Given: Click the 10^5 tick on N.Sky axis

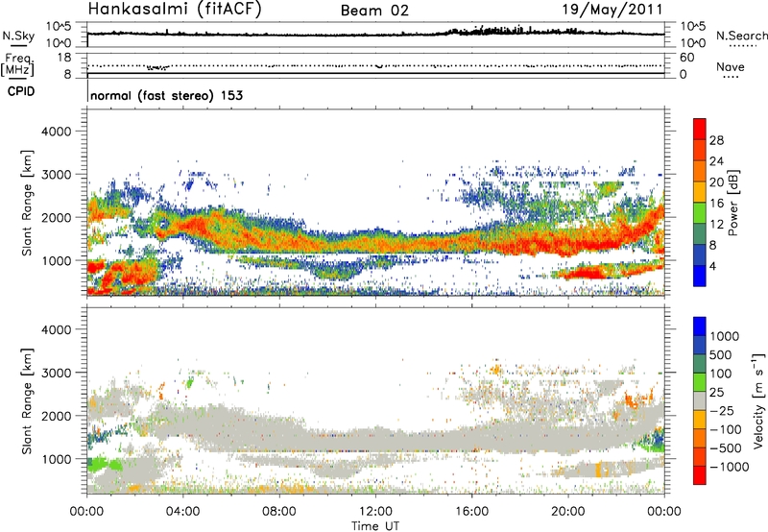Looking at the screenshot, I should [59, 26].
